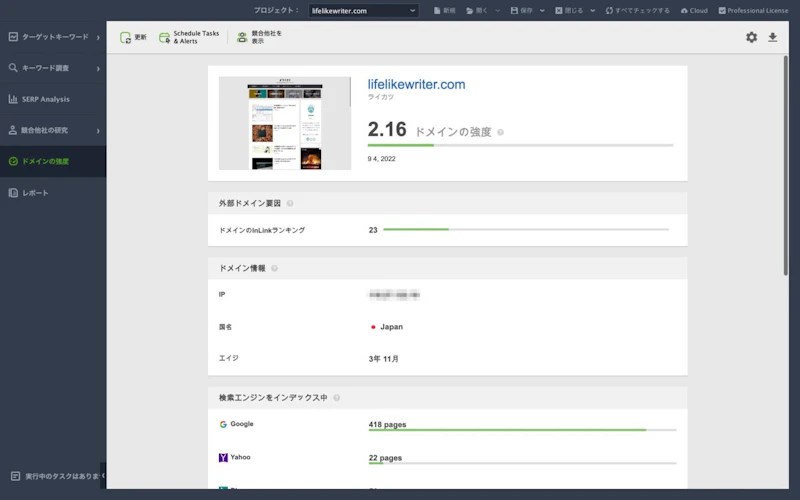Click the 閉じる close project button
Screen dimensions: 800x500
(x=569, y=11)
